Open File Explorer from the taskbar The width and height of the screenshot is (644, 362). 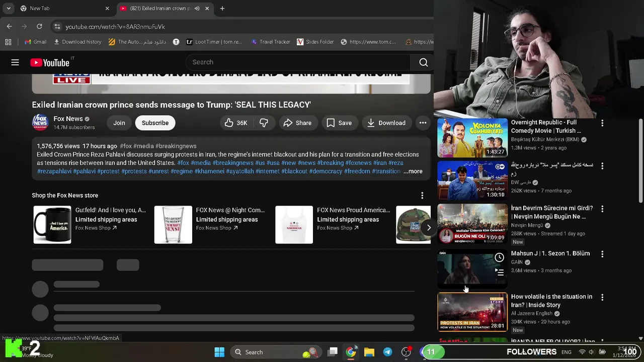click(x=369, y=352)
